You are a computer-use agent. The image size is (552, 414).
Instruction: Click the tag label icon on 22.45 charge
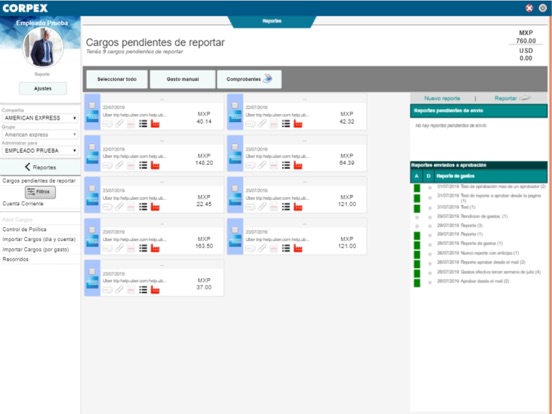[x=107, y=207]
